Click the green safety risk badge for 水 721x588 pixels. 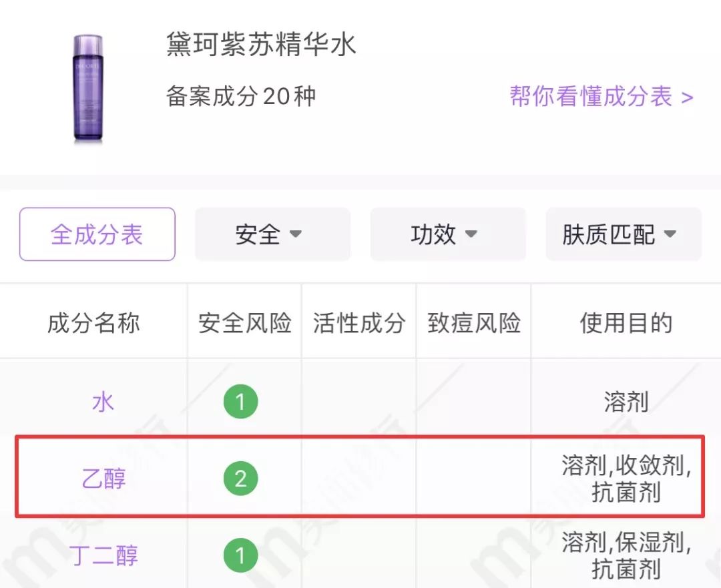tap(240, 401)
